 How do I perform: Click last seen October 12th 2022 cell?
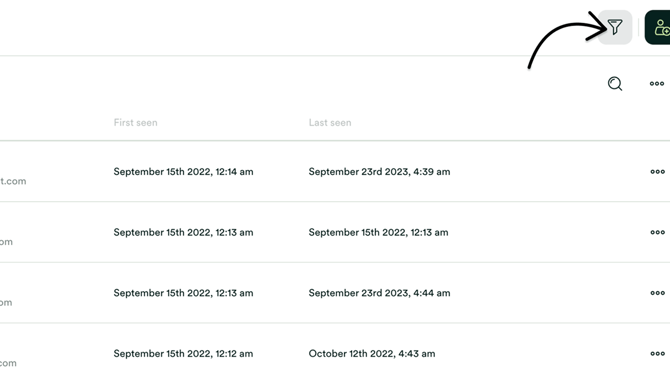point(372,354)
